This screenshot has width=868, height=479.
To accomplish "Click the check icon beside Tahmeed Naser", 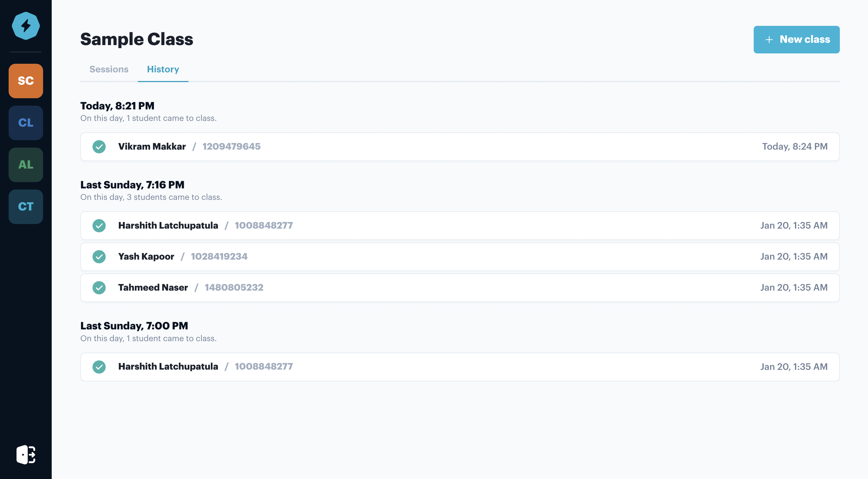I will (x=99, y=288).
